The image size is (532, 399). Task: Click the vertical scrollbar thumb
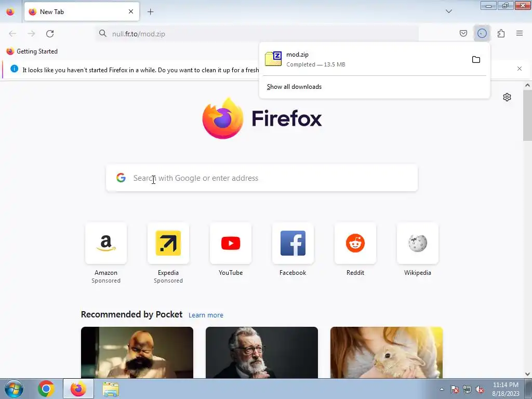point(527,115)
